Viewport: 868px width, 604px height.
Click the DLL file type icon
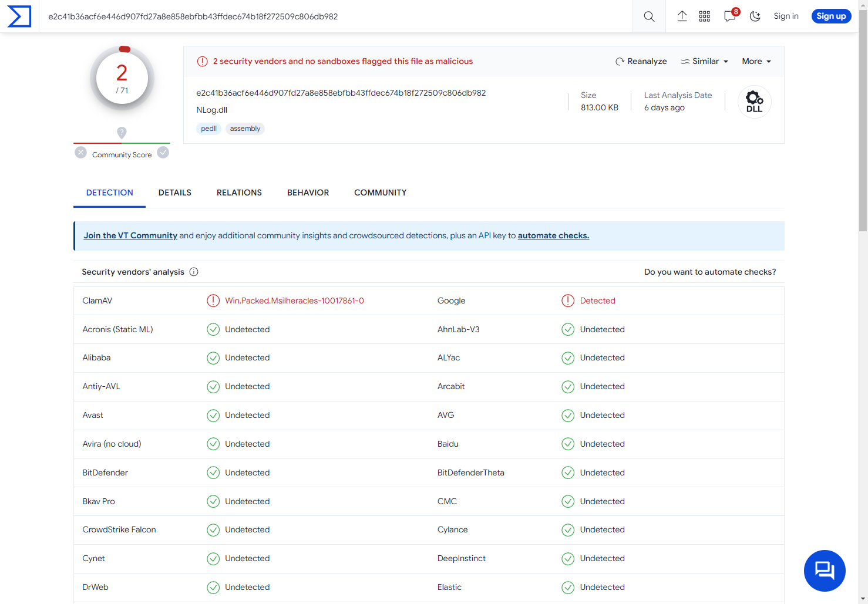[x=754, y=101]
